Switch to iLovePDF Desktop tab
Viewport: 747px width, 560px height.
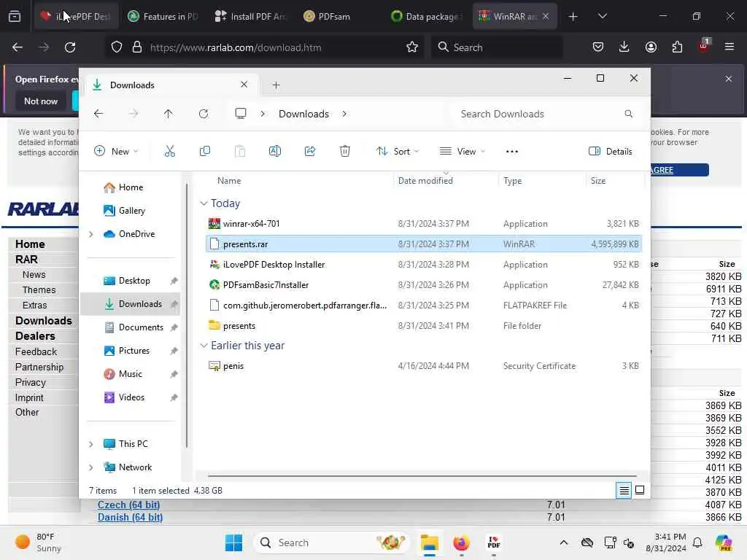coord(76,16)
